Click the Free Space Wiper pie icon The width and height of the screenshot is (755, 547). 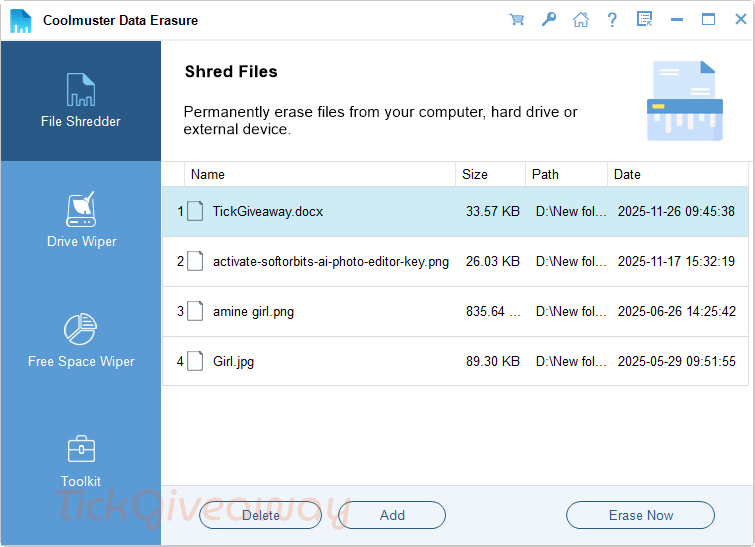(x=81, y=329)
